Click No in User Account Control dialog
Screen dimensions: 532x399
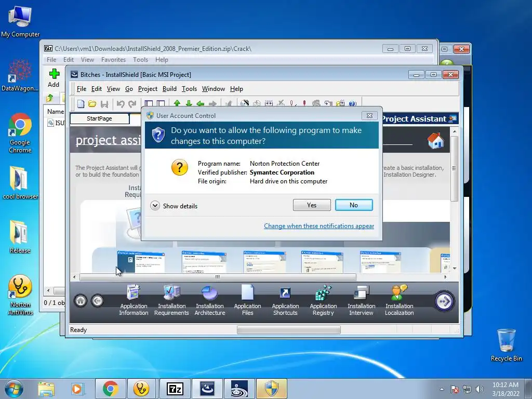[354, 205]
